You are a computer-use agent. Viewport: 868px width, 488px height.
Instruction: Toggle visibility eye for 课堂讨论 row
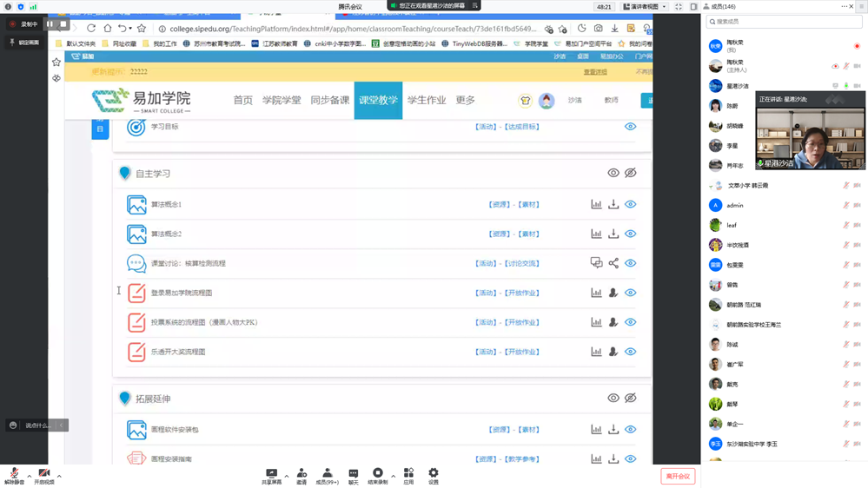coord(631,263)
